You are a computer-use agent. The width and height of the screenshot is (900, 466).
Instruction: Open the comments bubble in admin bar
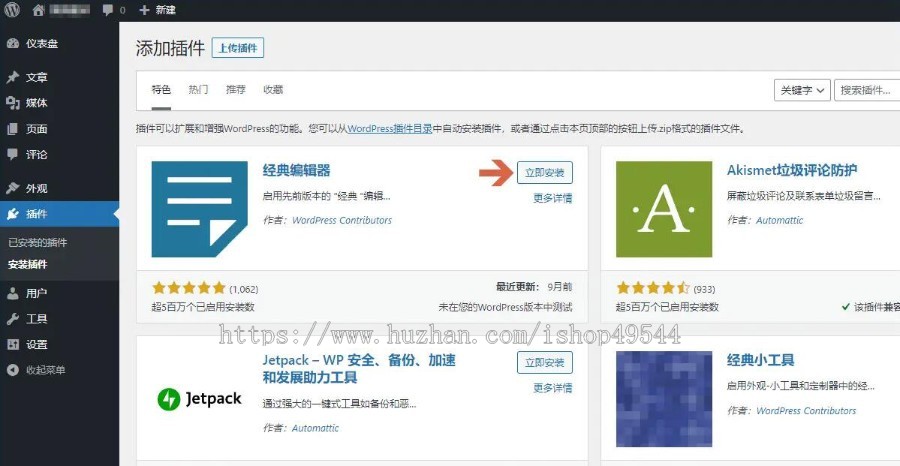(107, 10)
